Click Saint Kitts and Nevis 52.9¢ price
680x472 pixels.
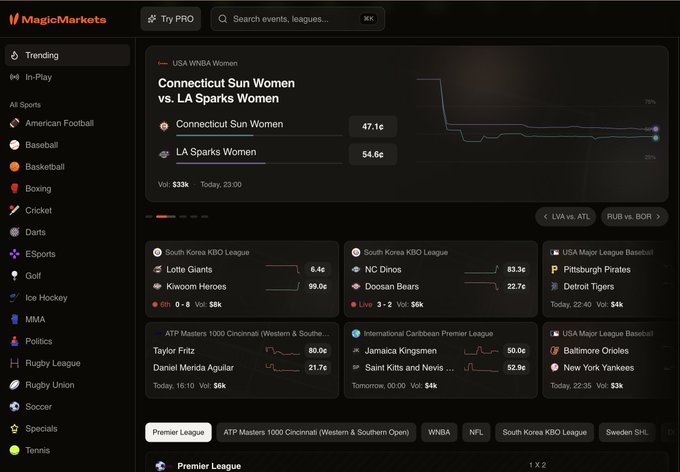(516, 367)
